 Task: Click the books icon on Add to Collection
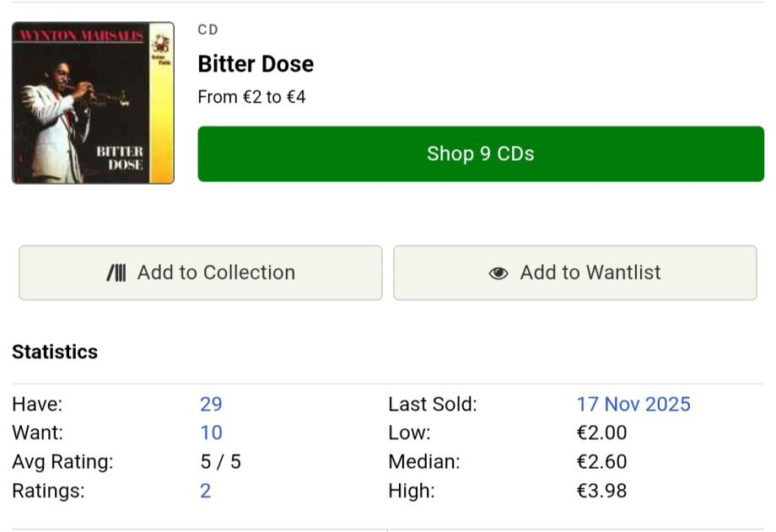[116, 273]
